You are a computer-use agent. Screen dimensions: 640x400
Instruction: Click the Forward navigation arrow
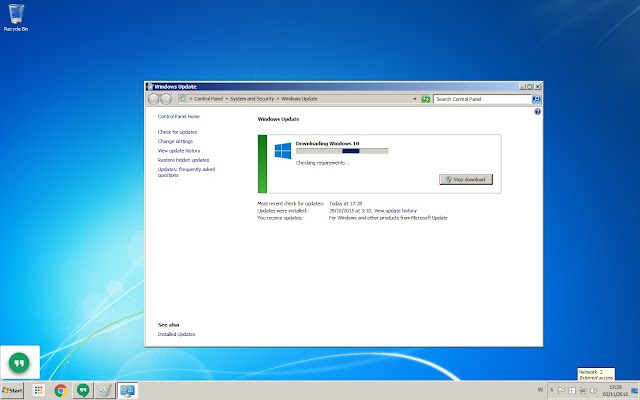click(166, 99)
